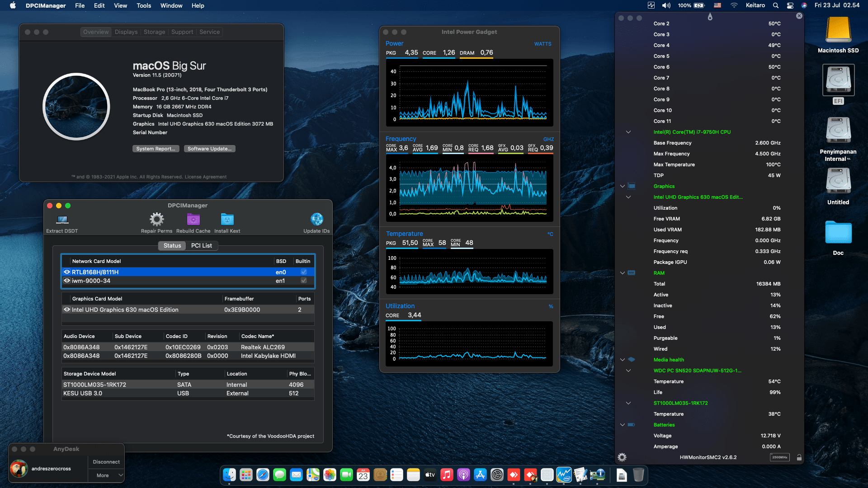This screenshot has width=868, height=488.
Task: Open the AnyDesk More dropdown
Action: [x=106, y=475]
